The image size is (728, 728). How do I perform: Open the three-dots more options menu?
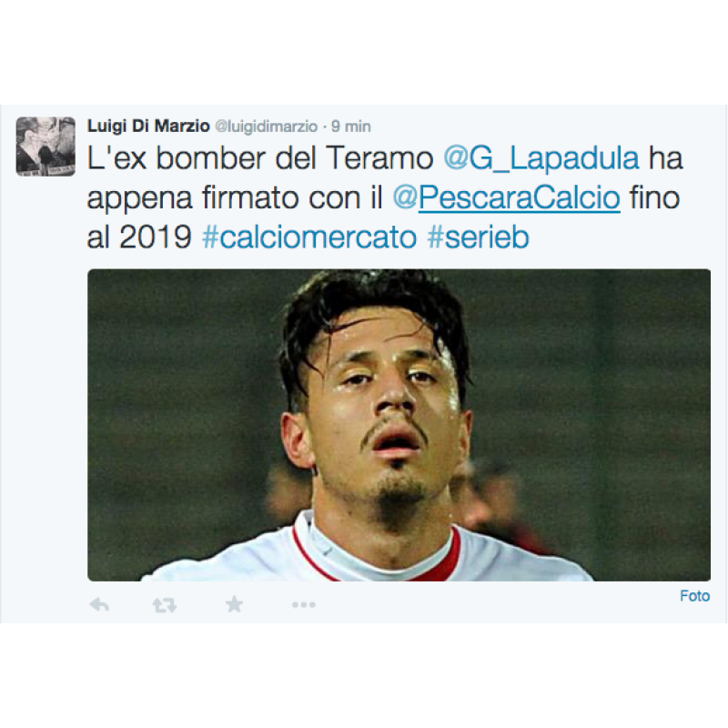tap(304, 604)
